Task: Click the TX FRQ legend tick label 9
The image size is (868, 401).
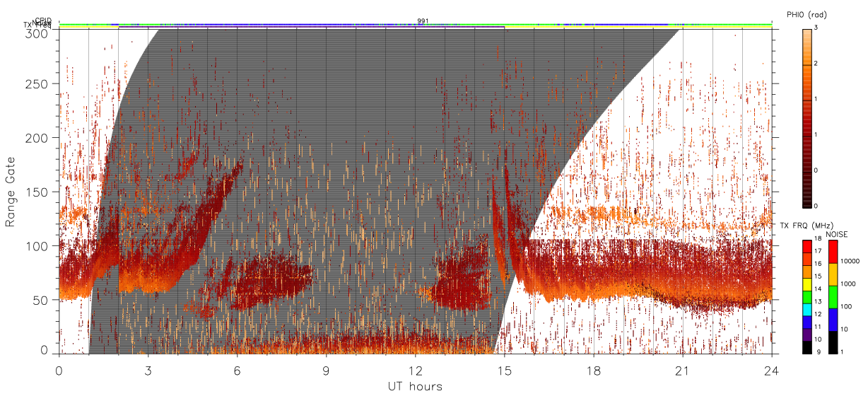Action: [x=818, y=351]
